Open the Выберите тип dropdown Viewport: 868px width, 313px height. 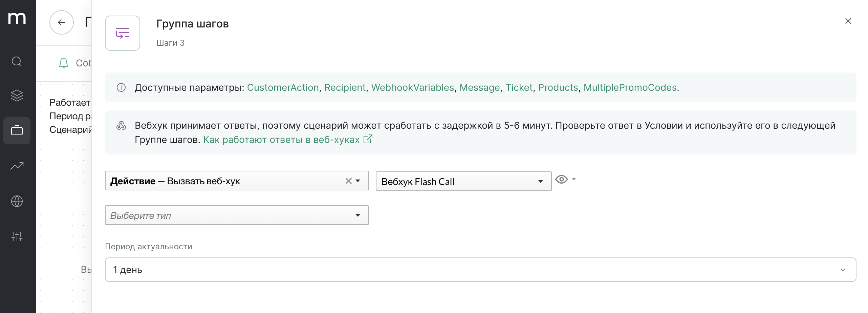point(237,215)
